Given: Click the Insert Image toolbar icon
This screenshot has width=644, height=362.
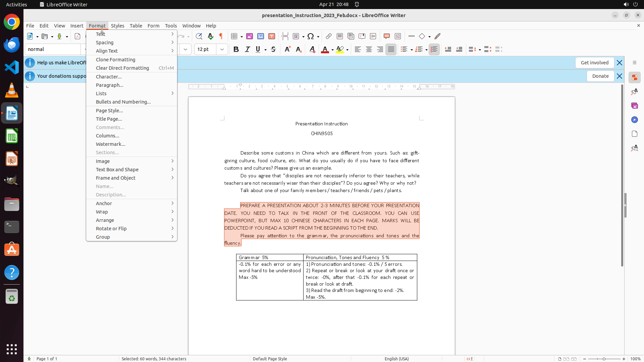Looking at the screenshot, I should [249, 36].
